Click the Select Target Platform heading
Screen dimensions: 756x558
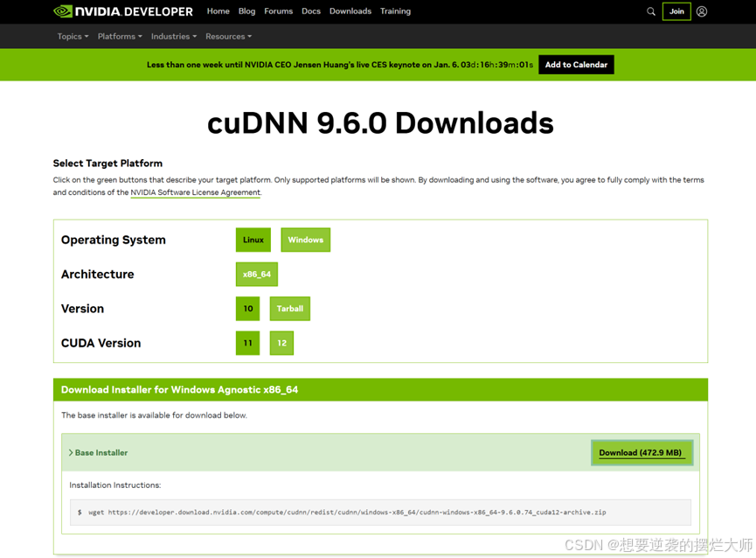coord(108,164)
